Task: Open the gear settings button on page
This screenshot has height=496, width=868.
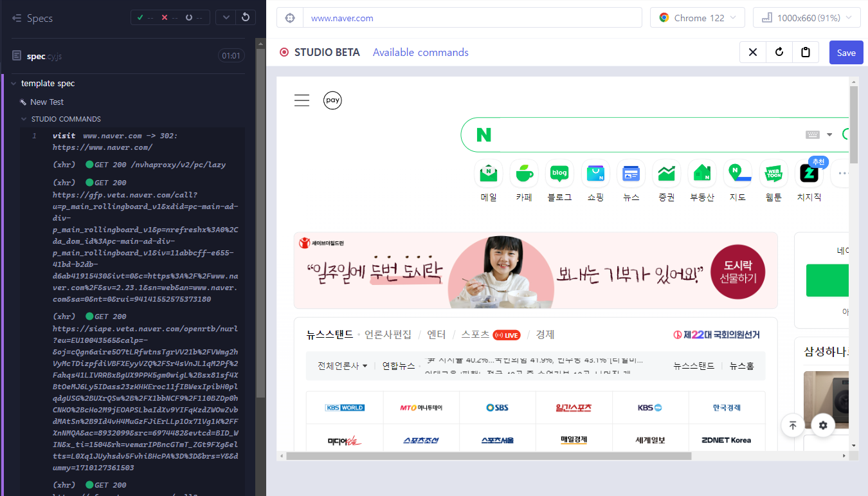Action: tap(823, 425)
